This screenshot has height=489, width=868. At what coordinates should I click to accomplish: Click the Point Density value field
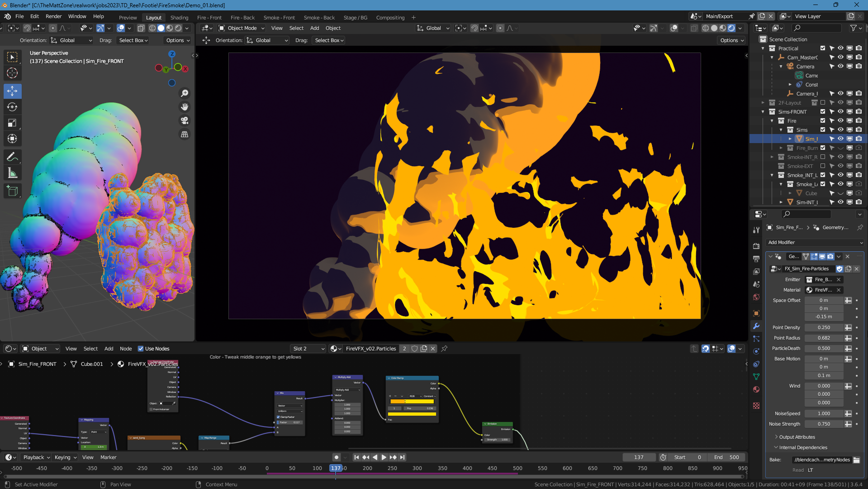824,327
